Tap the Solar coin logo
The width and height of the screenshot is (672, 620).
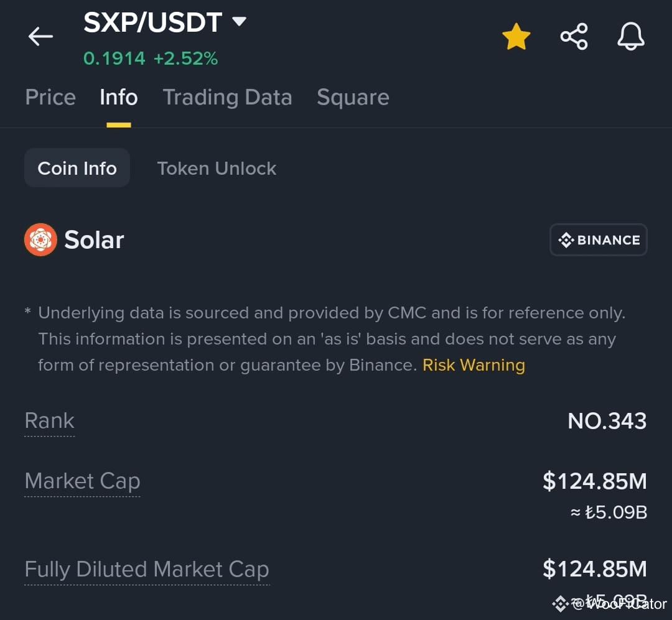pyautogui.click(x=40, y=239)
